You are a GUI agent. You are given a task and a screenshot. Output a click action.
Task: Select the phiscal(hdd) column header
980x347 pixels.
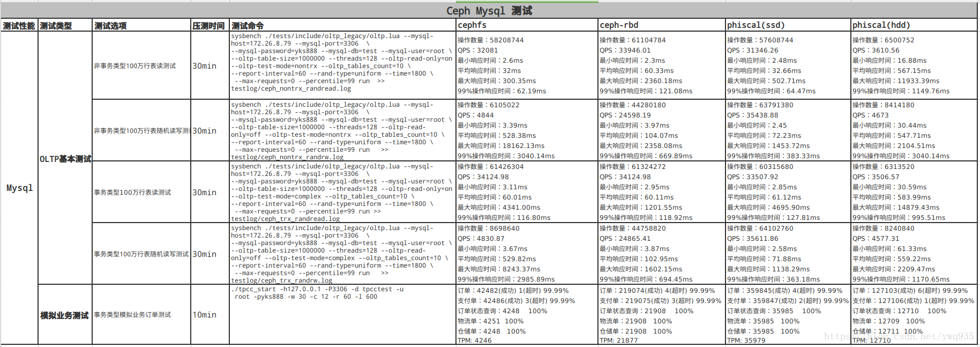coord(914,25)
